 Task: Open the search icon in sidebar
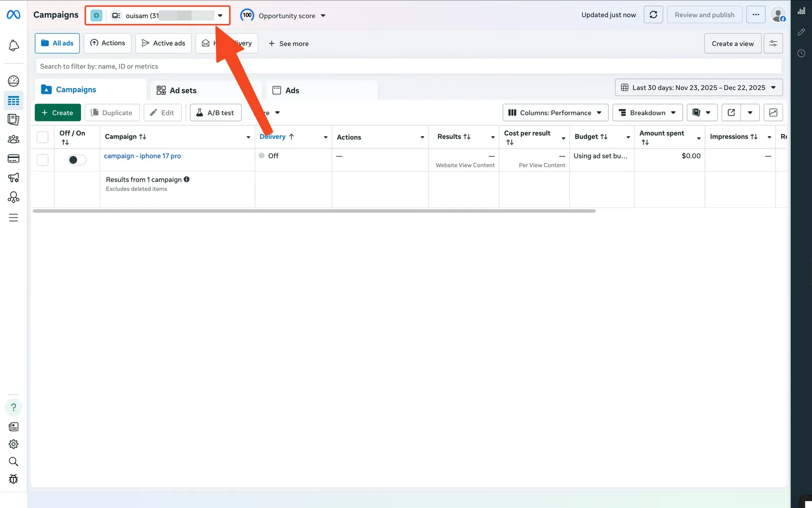pyautogui.click(x=14, y=461)
